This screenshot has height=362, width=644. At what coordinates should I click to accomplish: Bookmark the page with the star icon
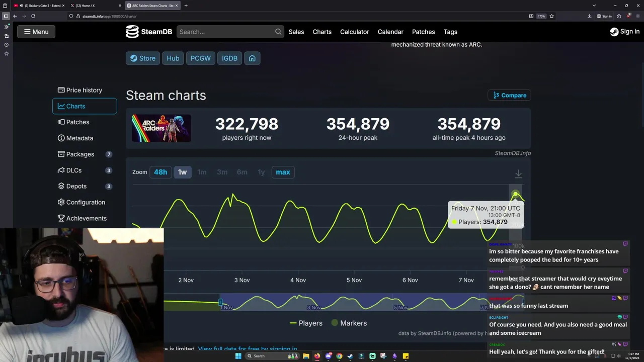tap(551, 16)
